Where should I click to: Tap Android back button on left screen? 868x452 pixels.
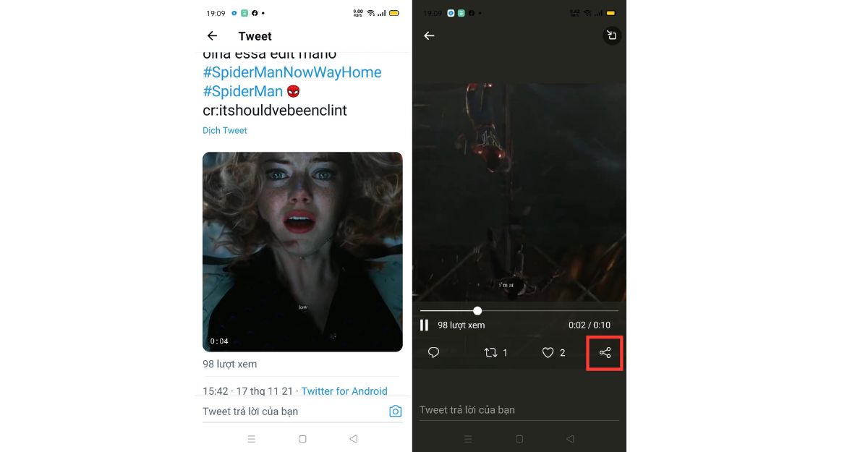353,439
